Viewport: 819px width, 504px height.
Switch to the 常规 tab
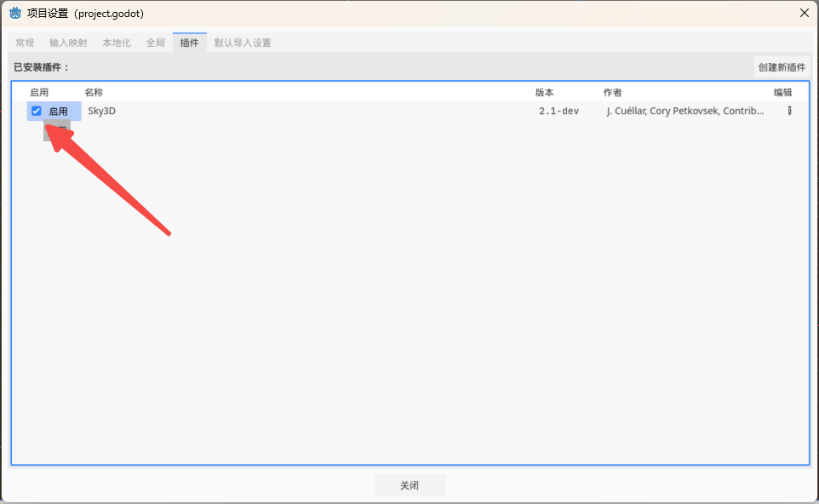click(25, 43)
